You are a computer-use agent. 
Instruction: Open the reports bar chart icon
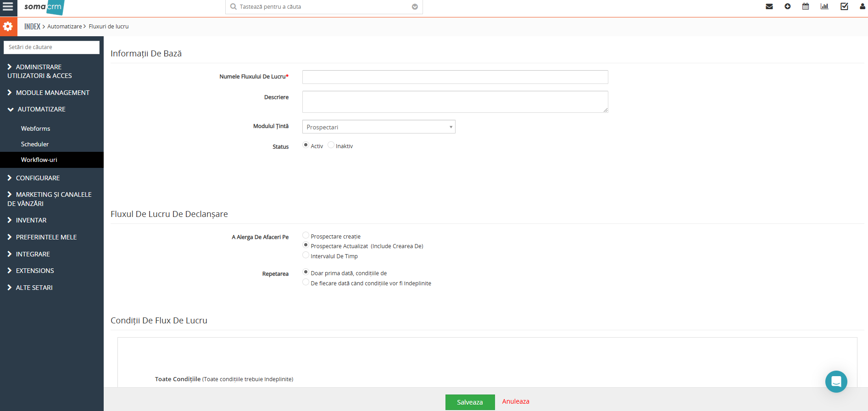(x=824, y=6)
